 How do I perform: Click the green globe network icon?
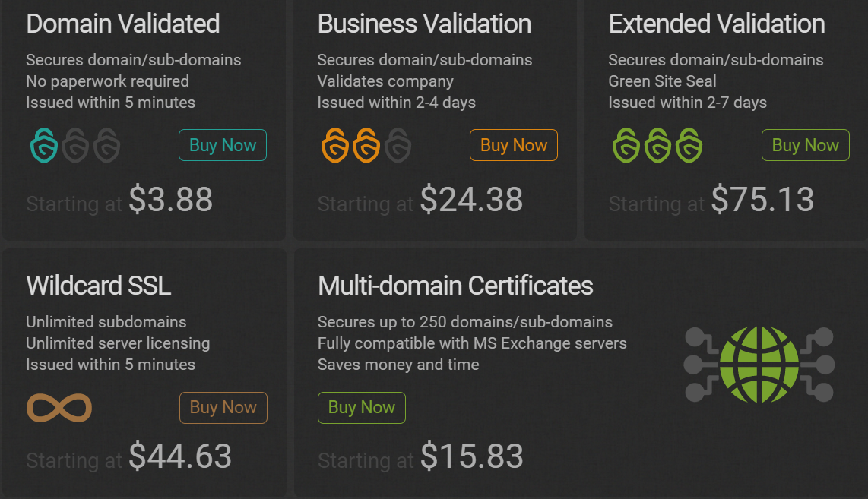pyautogui.click(x=759, y=365)
